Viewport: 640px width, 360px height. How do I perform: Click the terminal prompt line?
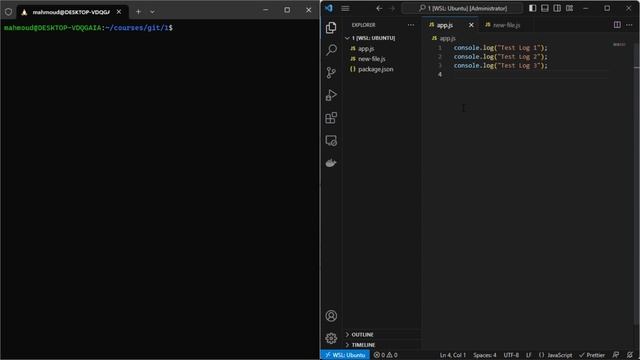(88, 28)
